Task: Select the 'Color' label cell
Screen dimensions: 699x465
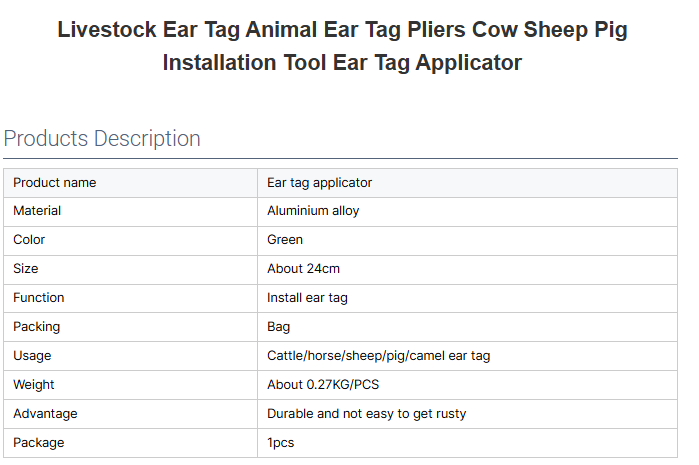Action: coord(29,240)
